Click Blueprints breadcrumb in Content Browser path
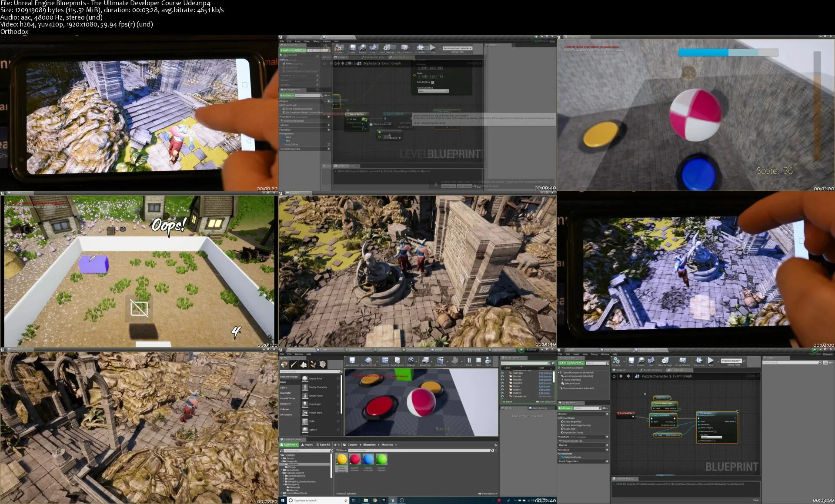835x504 pixels. click(369, 444)
